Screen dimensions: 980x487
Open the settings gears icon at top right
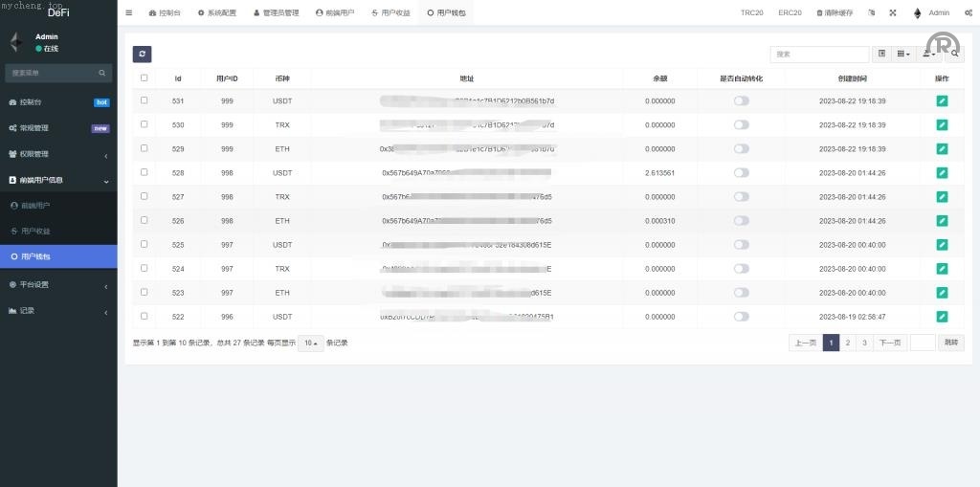click(x=969, y=12)
